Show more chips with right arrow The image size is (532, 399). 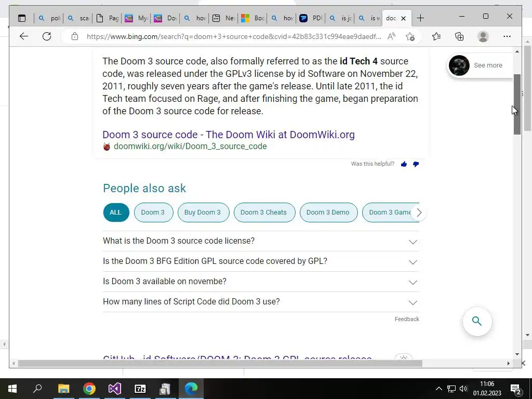pos(419,212)
